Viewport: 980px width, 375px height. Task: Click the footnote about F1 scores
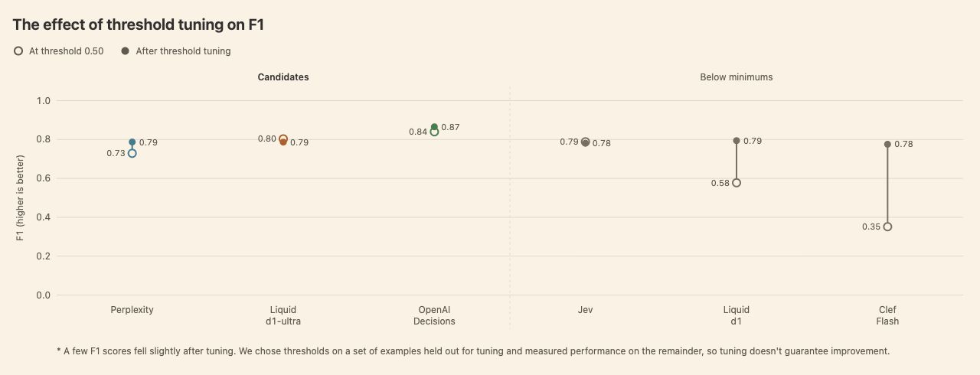tap(473, 351)
